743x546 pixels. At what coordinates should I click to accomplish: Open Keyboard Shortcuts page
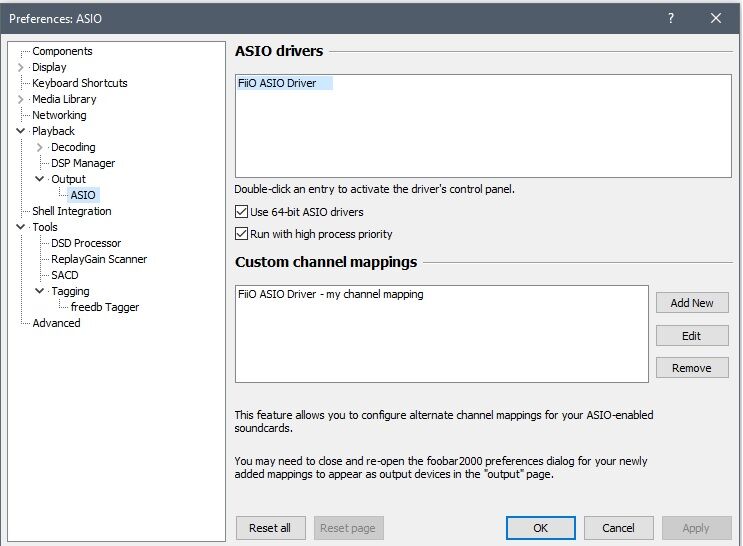click(80, 83)
